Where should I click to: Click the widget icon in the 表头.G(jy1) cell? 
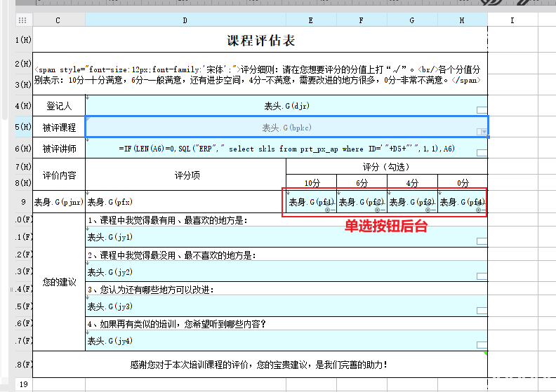point(482,241)
